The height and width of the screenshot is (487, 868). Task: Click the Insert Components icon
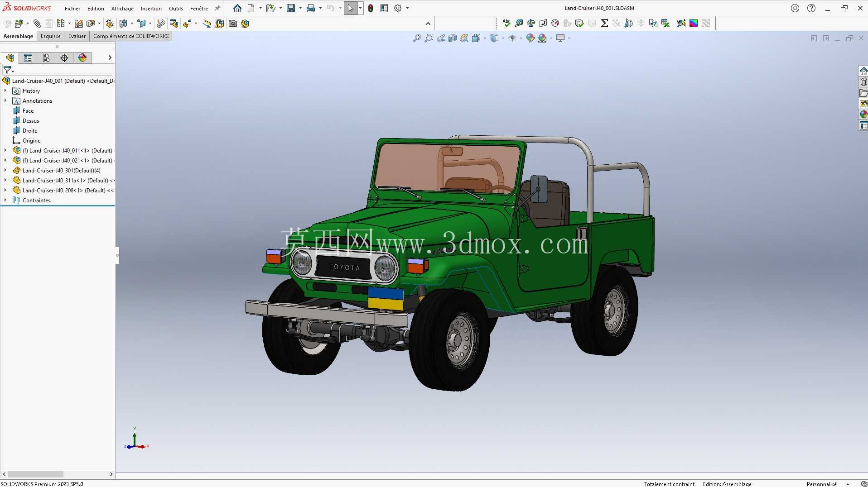click(19, 24)
